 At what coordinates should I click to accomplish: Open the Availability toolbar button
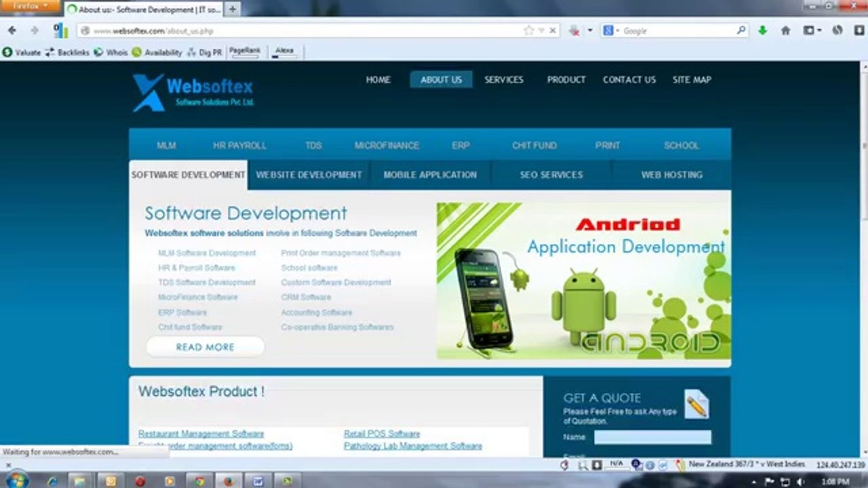click(157, 52)
